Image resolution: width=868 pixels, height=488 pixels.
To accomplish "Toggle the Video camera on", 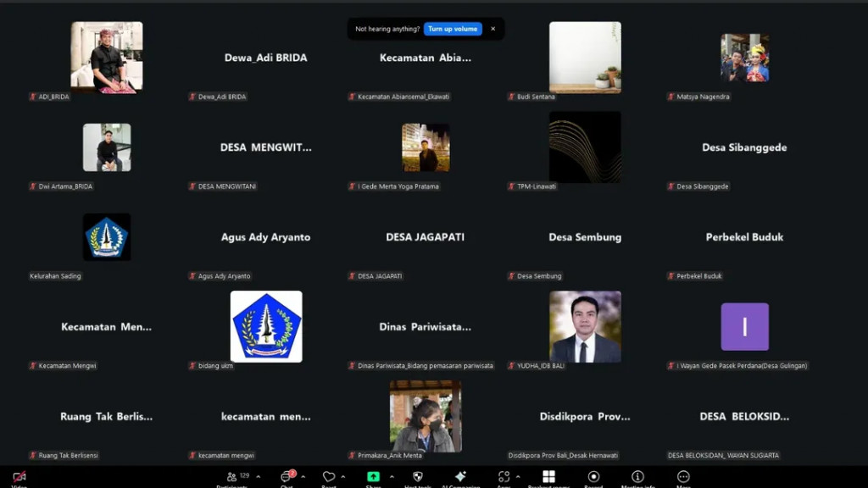I will [x=19, y=478].
